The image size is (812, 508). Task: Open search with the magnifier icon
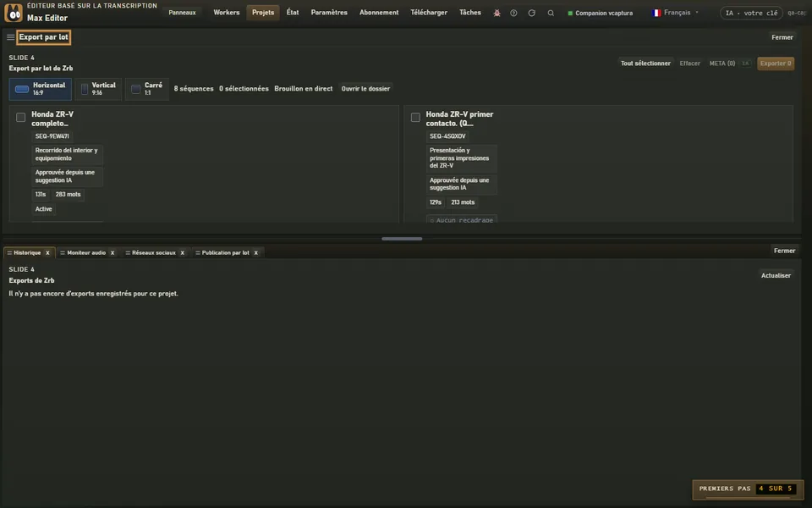click(551, 13)
